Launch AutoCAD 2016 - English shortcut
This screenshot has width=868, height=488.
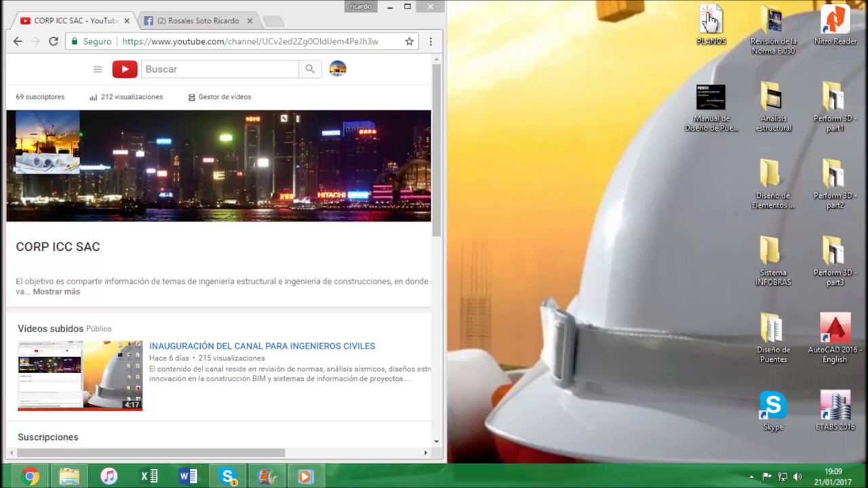pyautogui.click(x=835, y=339)
